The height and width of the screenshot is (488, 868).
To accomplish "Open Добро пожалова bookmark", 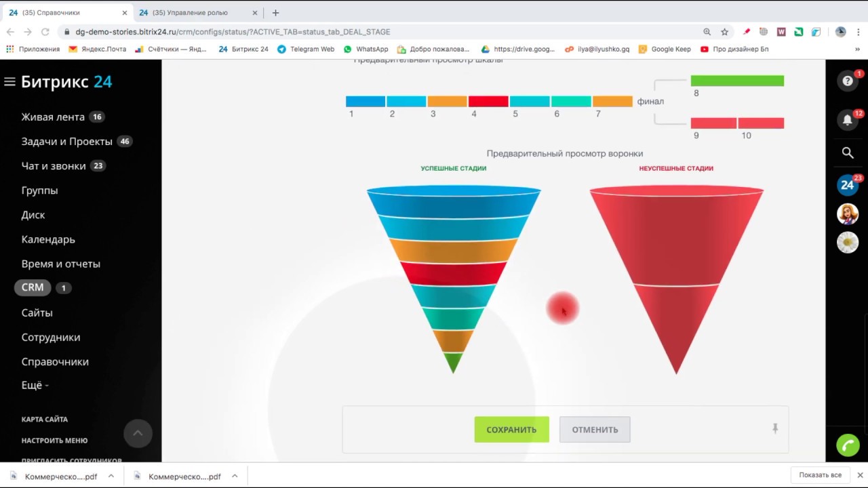I will [x=433, y=49].
